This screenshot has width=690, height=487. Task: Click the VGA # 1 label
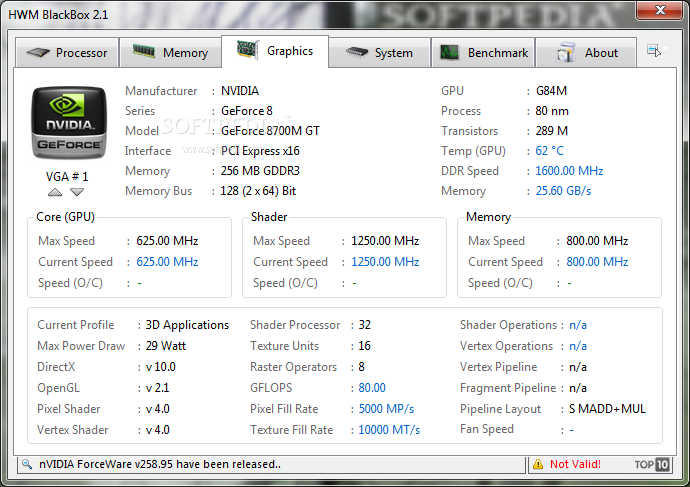pos(67,177)
